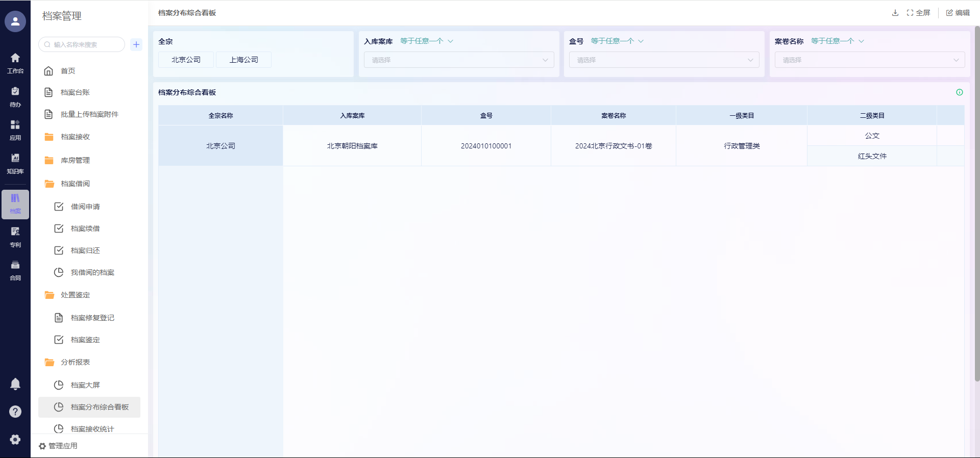Collapse the 档案借阅 folder

75,184
